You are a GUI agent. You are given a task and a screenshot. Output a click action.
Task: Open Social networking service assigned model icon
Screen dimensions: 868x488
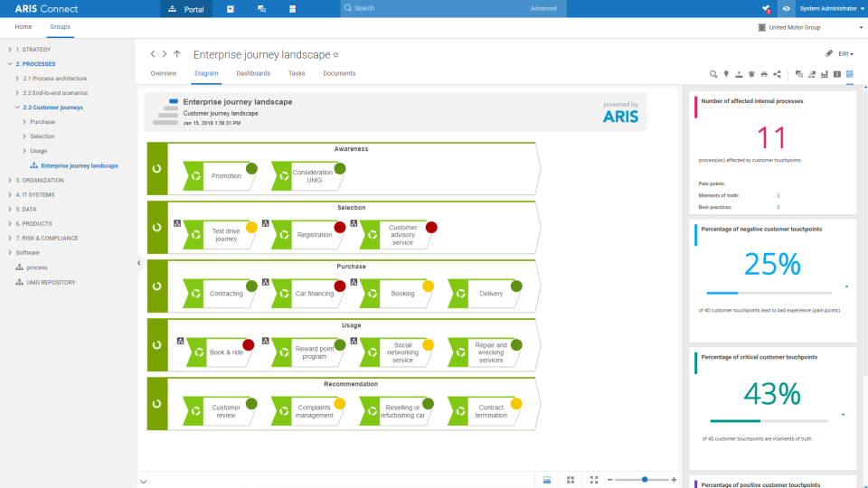tap(354, 341)
